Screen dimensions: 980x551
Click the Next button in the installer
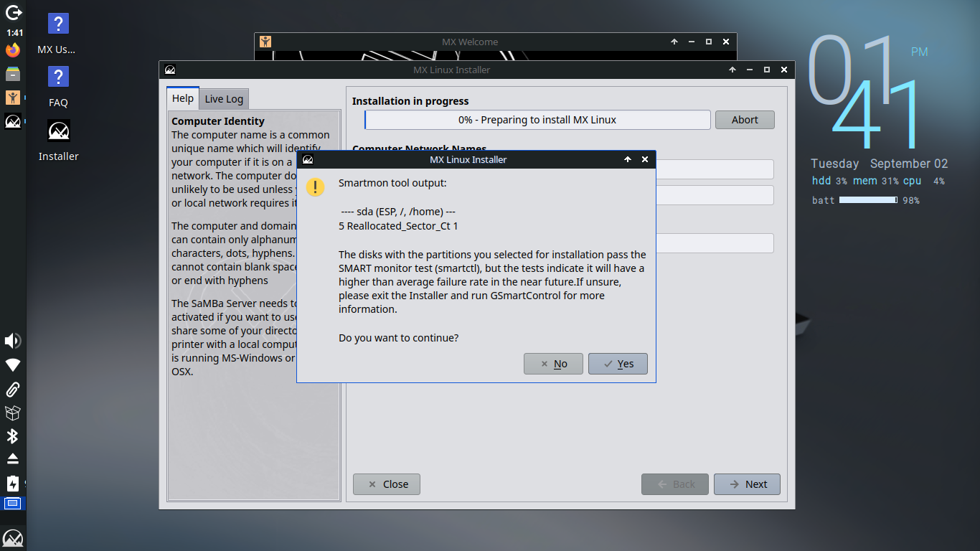[747, 484]
